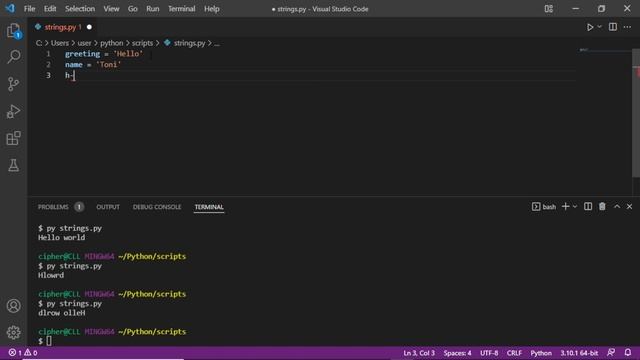
Task: Select the TERMINAL panel tab
Action: [209, 207]
